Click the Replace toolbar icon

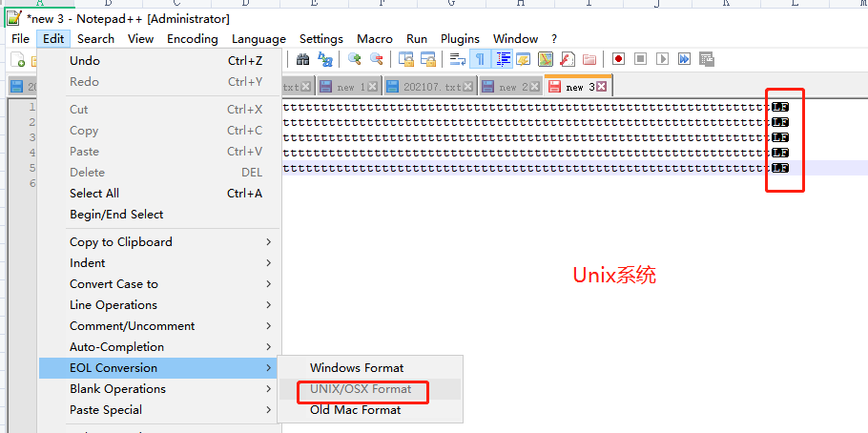click(x=325, y=59)
